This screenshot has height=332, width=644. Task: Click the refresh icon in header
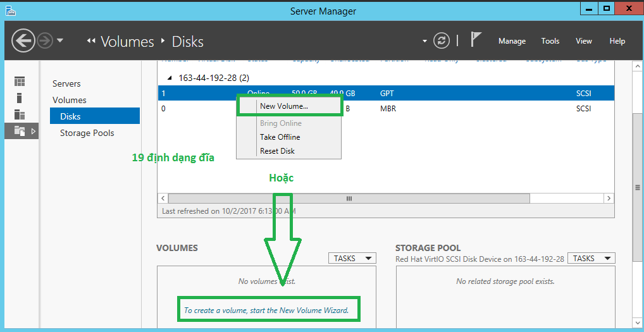pyautogui.click(x=442, y=41)
